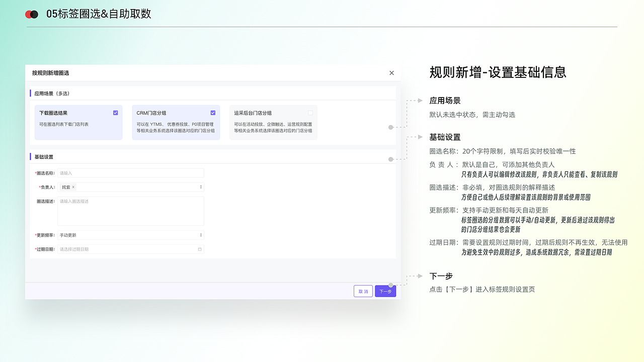
Task: Tick the 运采后台门店分组 checkbox
Action: tap(310, 113)
